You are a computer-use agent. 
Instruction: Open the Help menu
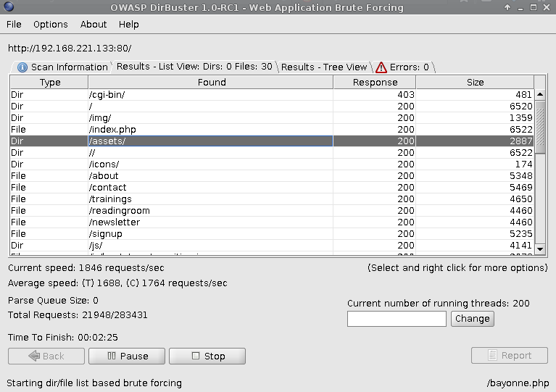(129, 25)
